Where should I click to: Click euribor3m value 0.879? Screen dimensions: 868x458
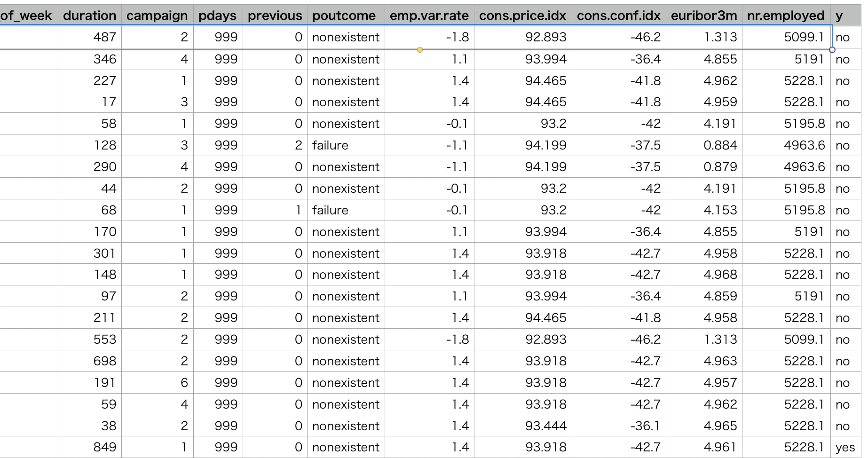point(704,167)
